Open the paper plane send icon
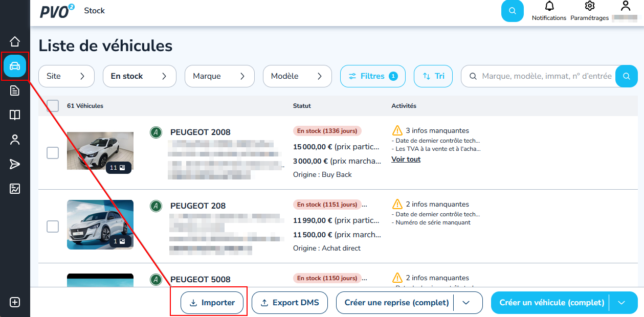The width and height of the screenshot is (644, 317). click(x=15, y=164)
